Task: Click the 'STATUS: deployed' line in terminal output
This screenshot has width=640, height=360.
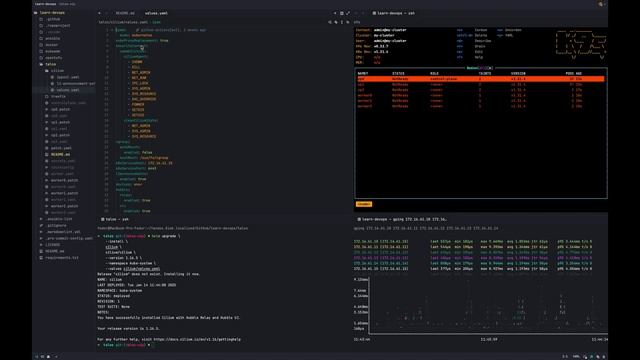Action: click(x=113, y=296)
